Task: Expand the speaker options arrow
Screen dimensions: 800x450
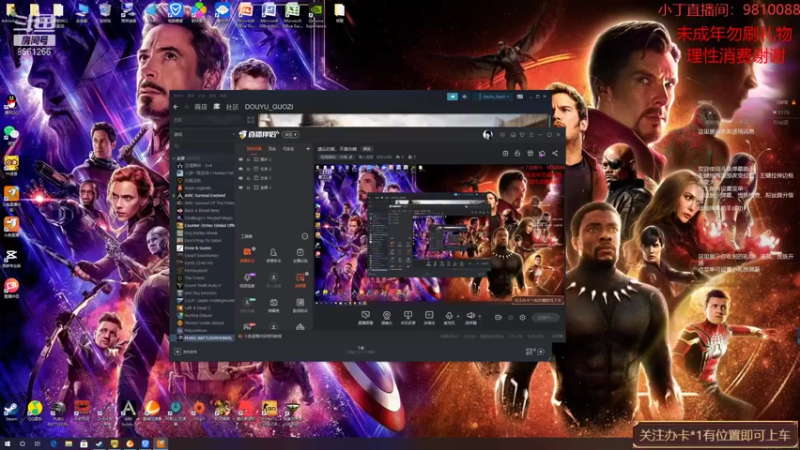Action: (480, 316)
